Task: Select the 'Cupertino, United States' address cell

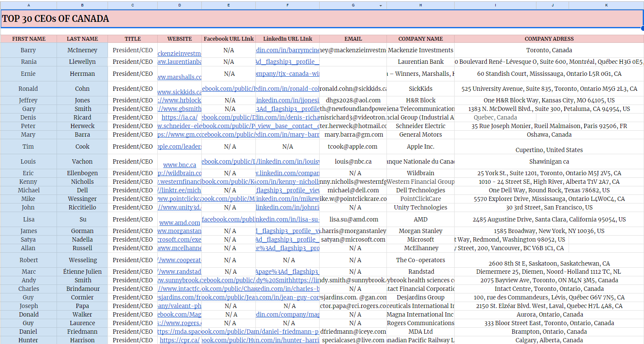Action: click(x=549, y=147)
